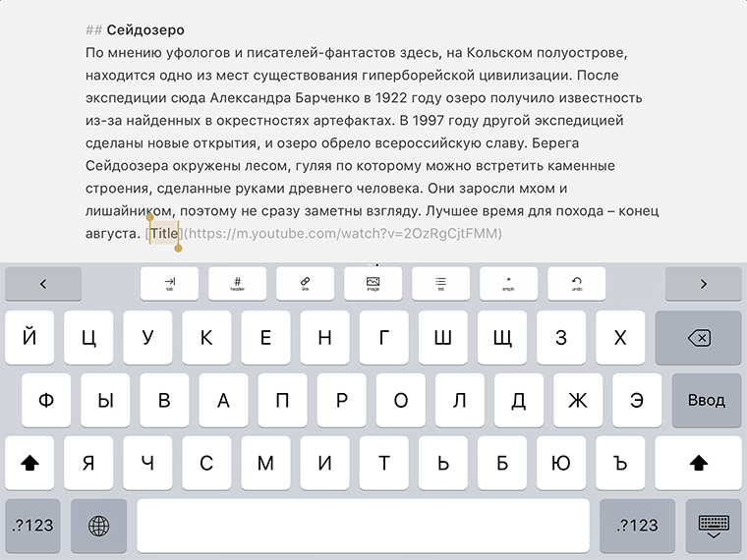The width and height of the screenshot is (747, 560).
Task: Tap the Ч key
Action: (x=147, y=463)
